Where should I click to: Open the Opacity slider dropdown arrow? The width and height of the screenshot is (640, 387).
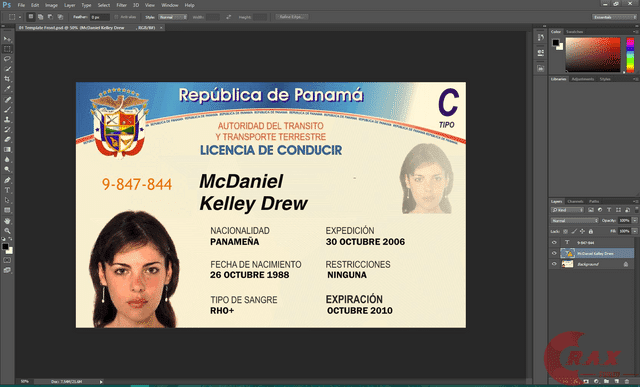(635, 220)
